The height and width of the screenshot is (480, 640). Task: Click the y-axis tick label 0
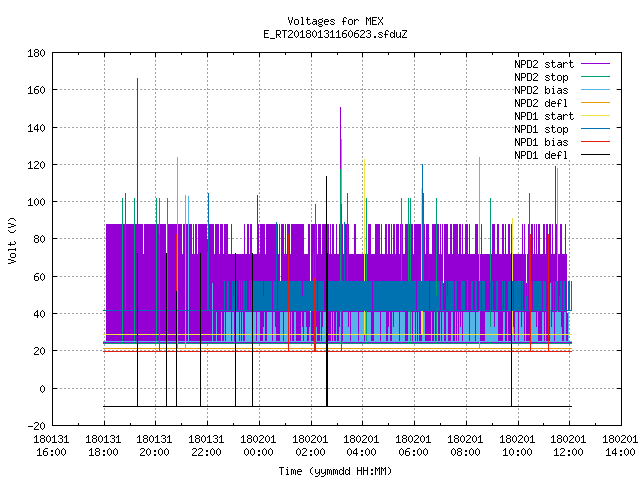pos(42,389)
